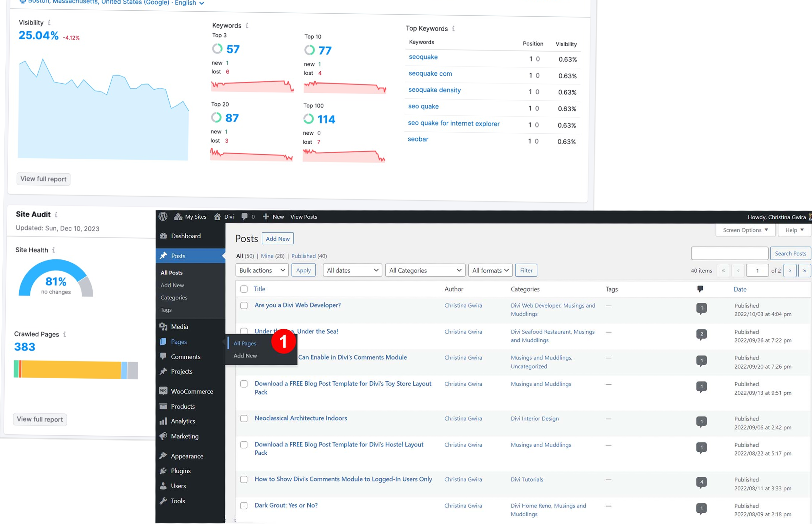
Task: Click the Site Health 81% gauge
Action: (x=56, y=278)
